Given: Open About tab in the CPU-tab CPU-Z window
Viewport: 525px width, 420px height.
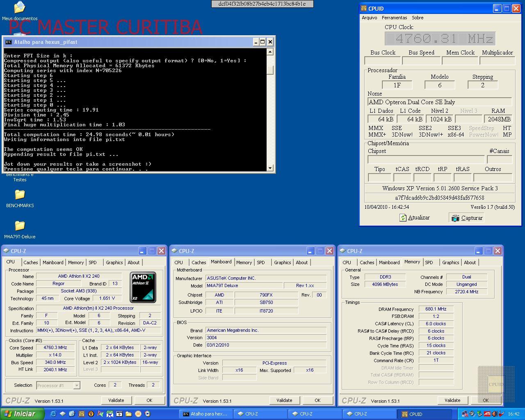Looking at the screenshot, I should coord(133,262).
